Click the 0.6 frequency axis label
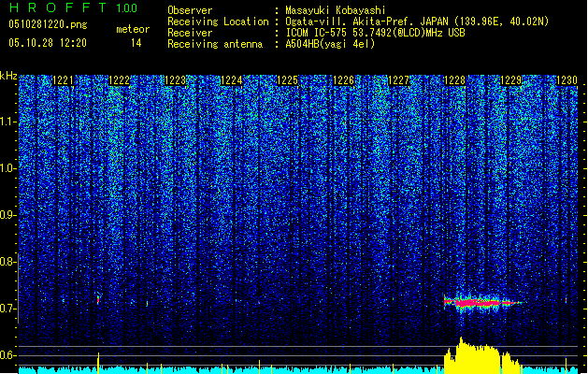This screenshot has width=588, height=374. click(7, 355)
